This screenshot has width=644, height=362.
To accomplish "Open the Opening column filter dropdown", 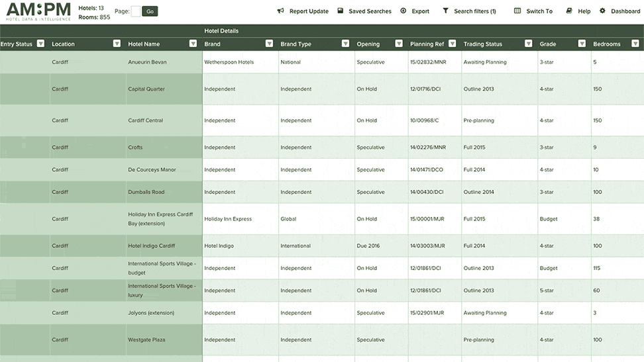I will pos(399,44).
